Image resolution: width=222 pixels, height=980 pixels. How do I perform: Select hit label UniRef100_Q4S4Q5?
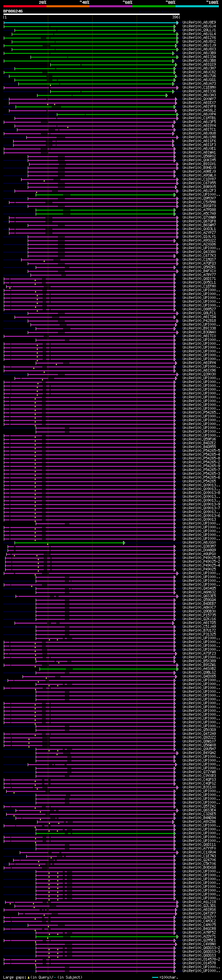coord(199,588)
